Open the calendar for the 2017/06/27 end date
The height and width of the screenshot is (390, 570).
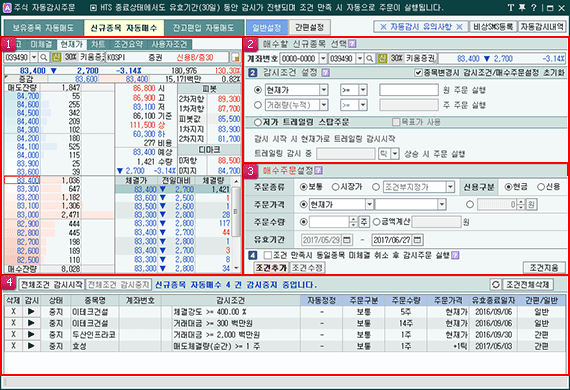coord(417,240)
